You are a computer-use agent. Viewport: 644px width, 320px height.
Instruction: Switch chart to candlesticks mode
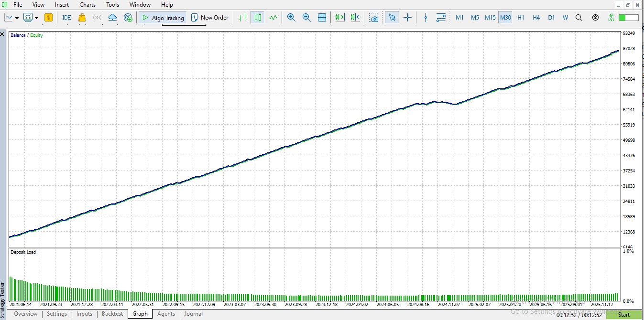pos(258,18)
